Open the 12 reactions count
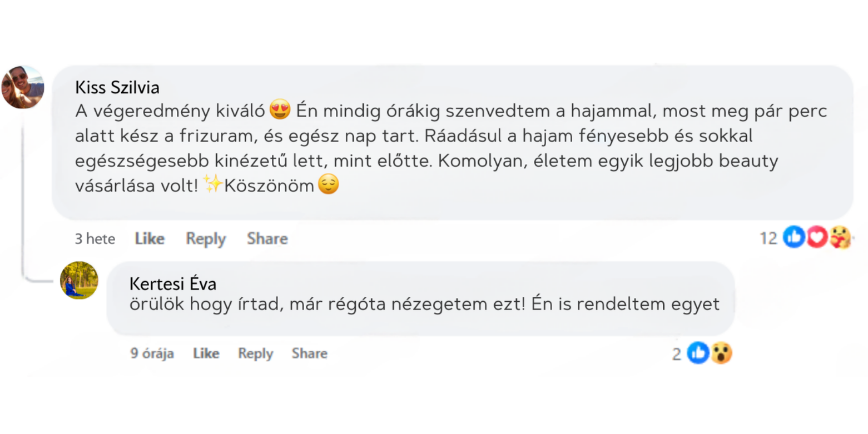Viewport: 868px width, 434px height. coord(768,238)
